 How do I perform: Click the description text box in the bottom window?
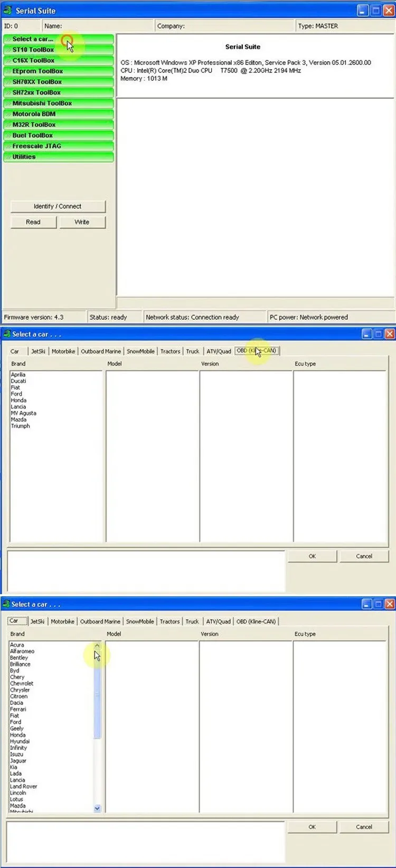[x=146, y=843]
